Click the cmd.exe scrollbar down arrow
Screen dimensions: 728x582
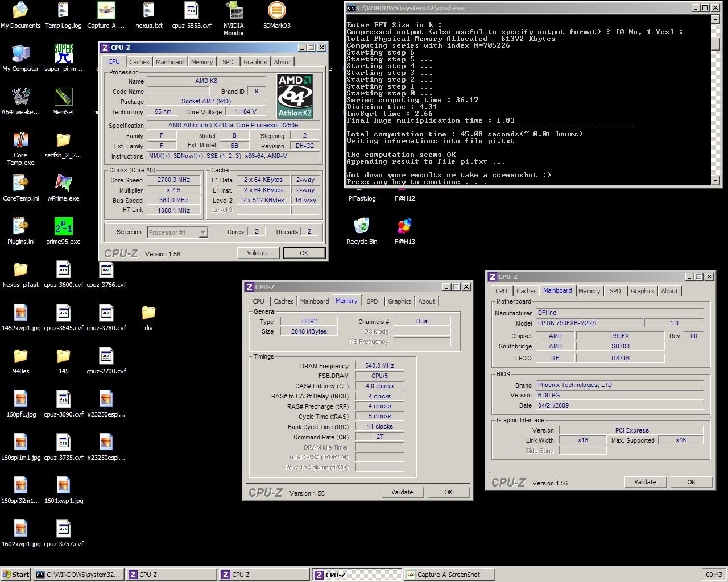pyautogui.click(x=716, y=181)
